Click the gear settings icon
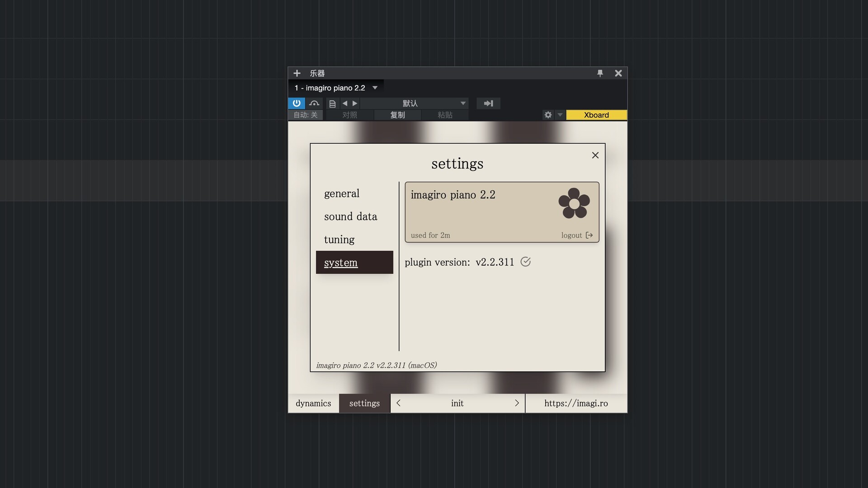The width and height of the screenshot is (868, 488). pyautogui.click(x=548, y=115)
